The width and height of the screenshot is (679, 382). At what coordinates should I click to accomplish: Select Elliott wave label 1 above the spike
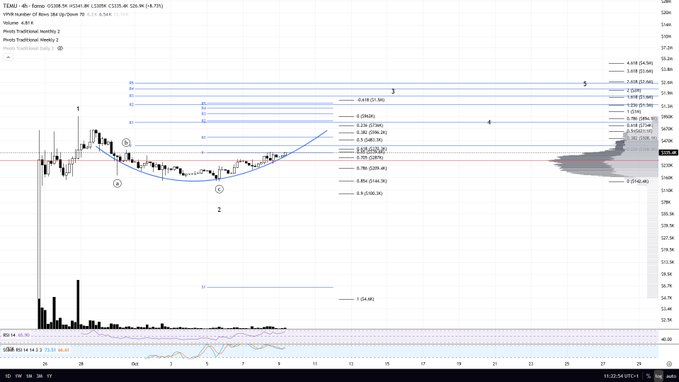tap(78, 109)
